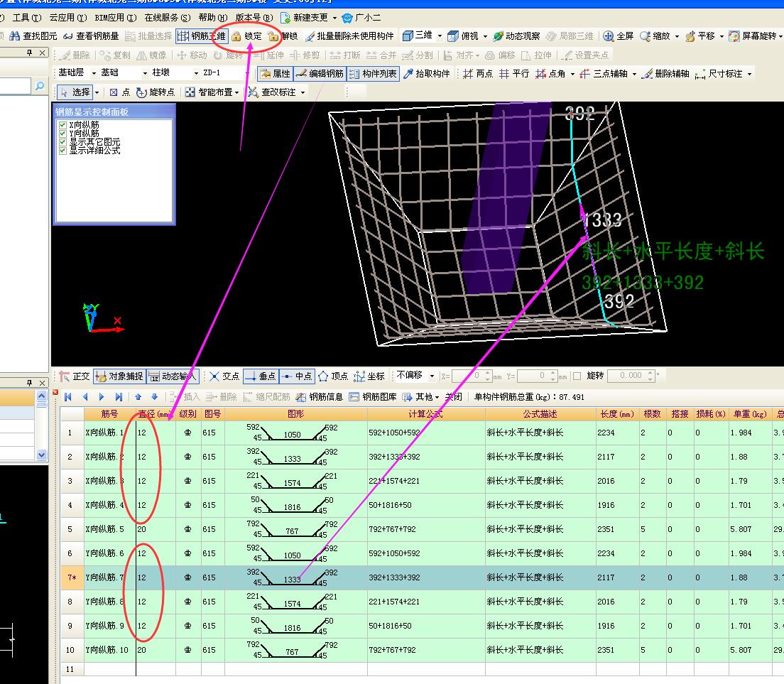Screen dimensions: 784x684
Task: Go to first rebar record
Action: tap(68, 396)
